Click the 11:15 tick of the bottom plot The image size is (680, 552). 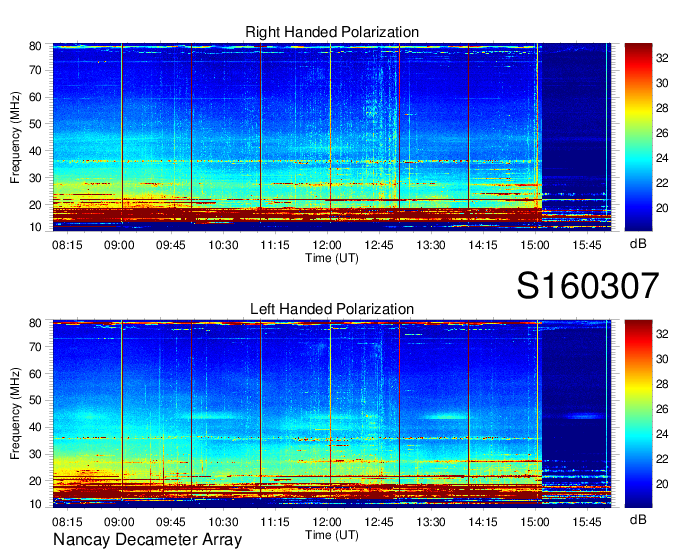pyautogui.click(x=275, y=522)
